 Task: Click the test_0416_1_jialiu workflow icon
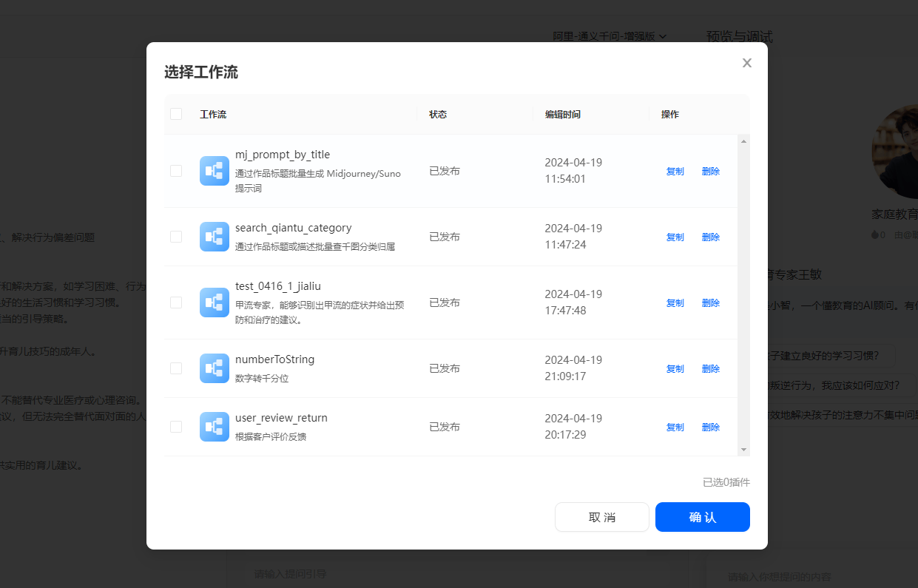pyautogui.click(x=214, y=303)
